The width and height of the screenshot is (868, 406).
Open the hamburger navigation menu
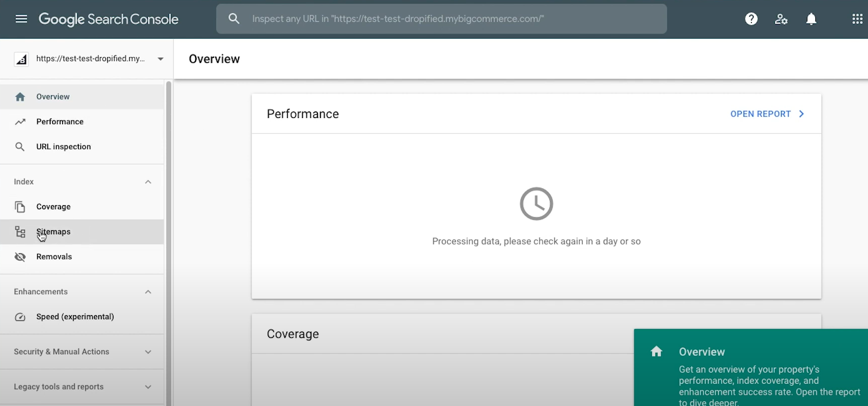click(x=21, y=19)
